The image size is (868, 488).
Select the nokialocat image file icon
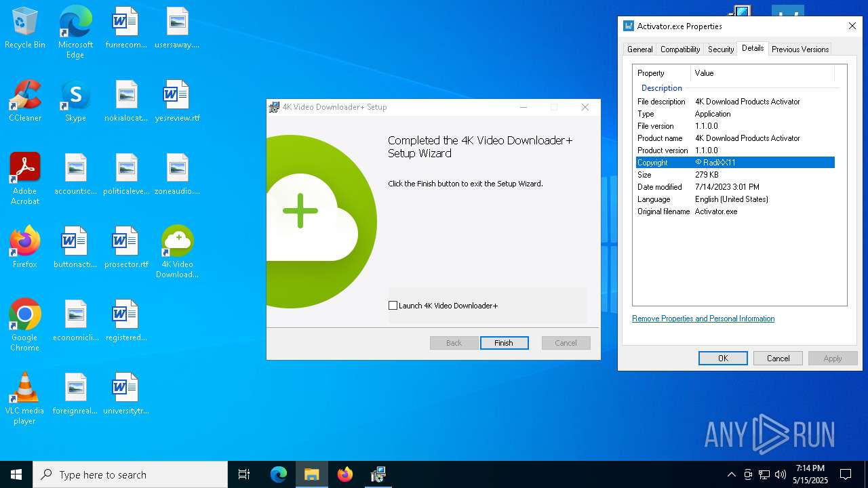click(x=126, y=101)
